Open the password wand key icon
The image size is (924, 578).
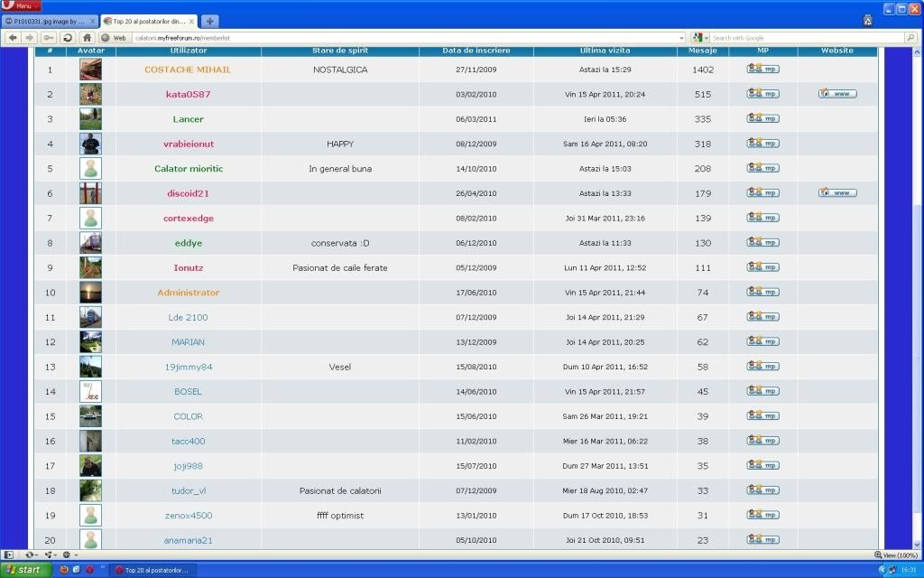click(x=49, y=38)
